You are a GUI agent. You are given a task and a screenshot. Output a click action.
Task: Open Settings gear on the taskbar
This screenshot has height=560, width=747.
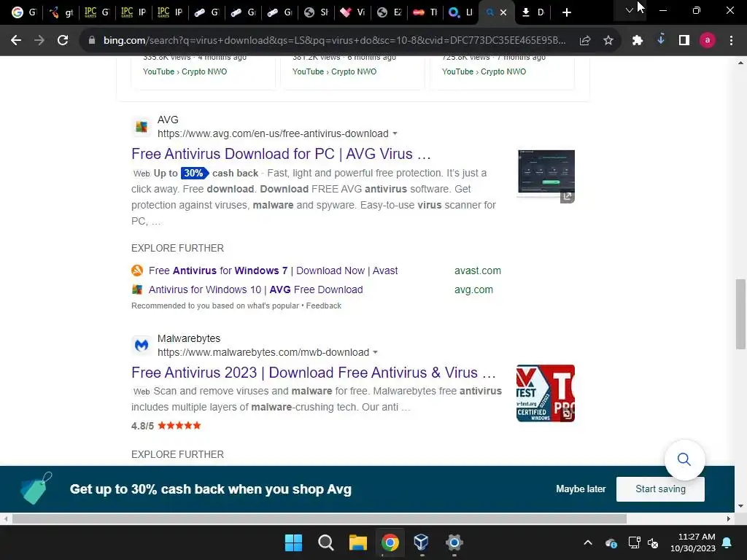tap(454, 542)
